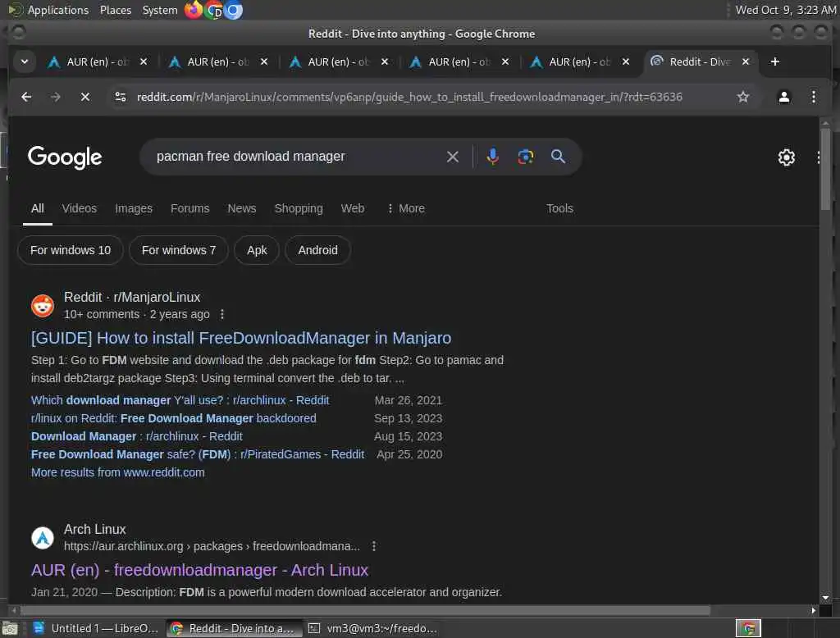
Task: Close the fifth AUR tab
Action: click(625, 62)
